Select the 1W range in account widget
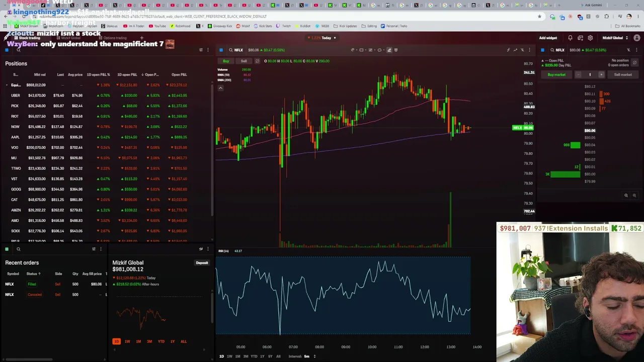The width and height of the screenshot is (644, 362). tap(127, 341)
